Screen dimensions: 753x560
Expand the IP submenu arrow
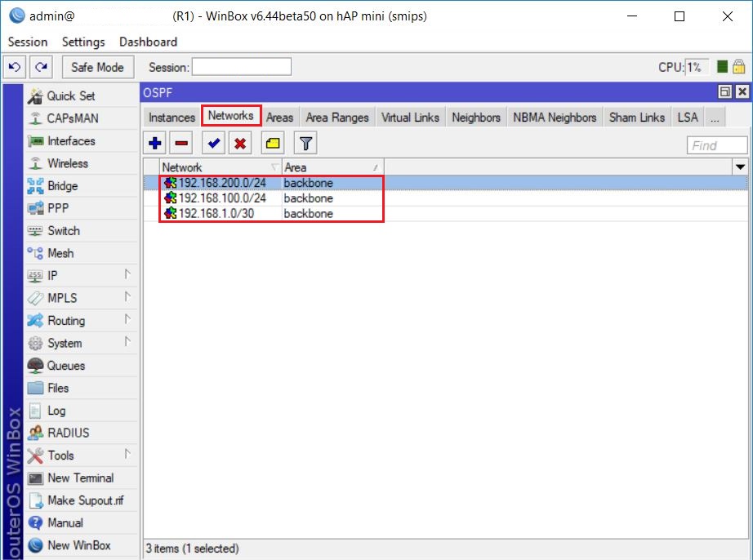[x=127, y=274]
